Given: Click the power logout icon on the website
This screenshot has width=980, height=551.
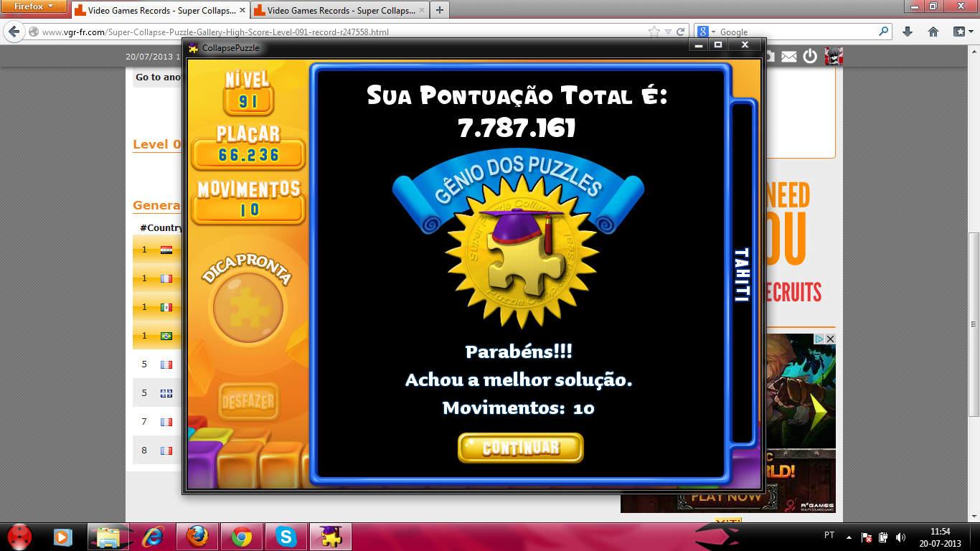Looking at the screenshot, I should [x=810, y=56].
